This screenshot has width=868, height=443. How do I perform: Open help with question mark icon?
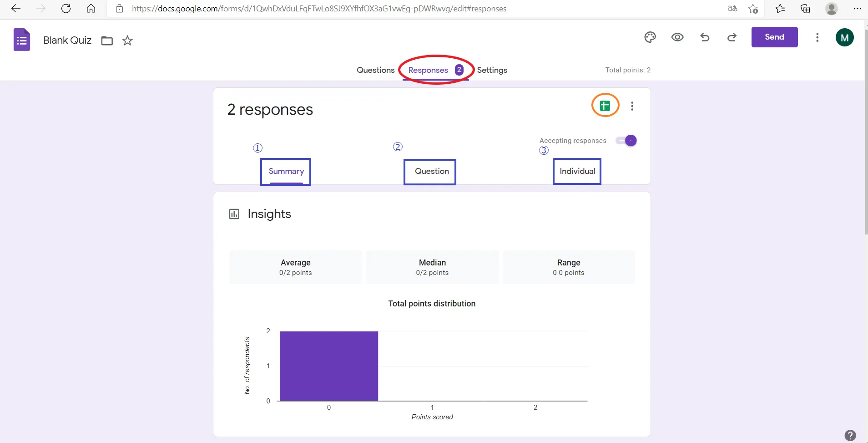coord(850,435)
